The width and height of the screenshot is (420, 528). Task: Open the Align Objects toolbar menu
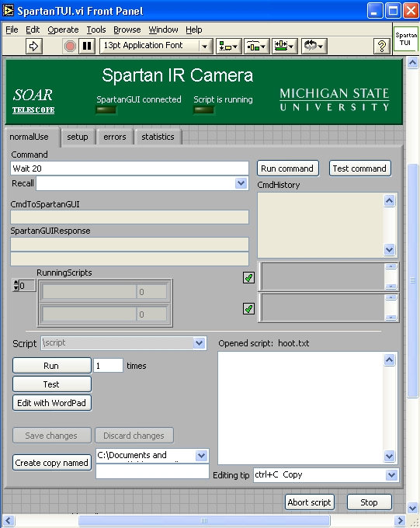click(228, 46)
